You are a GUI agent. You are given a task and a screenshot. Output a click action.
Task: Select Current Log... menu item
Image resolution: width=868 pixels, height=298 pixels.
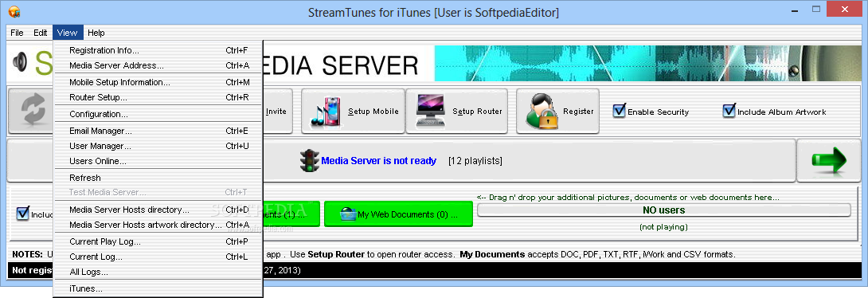(x=158, y=257)
